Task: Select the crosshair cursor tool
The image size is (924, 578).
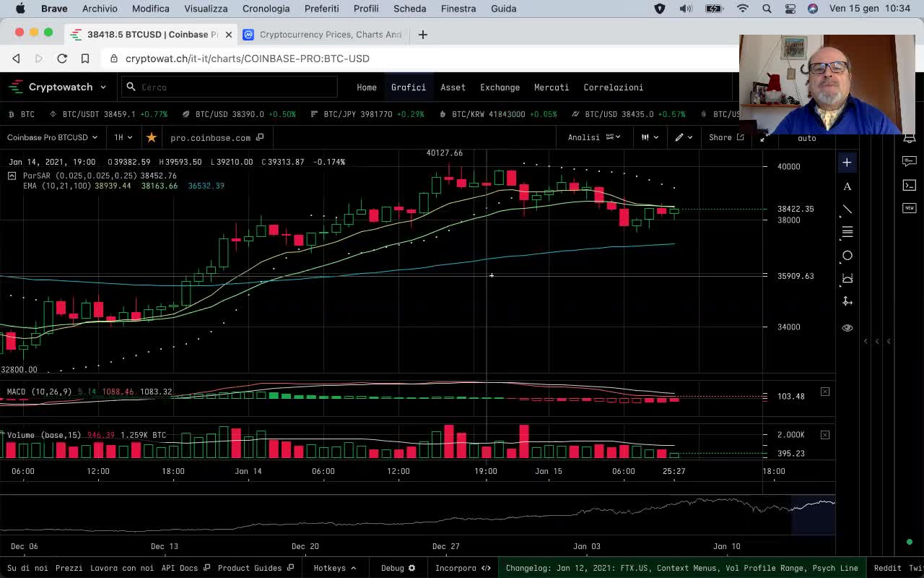Action: 847,163
